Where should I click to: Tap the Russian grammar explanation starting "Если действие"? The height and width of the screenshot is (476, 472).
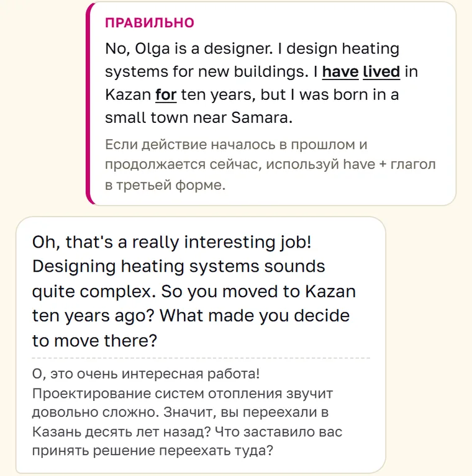pyautogui.click(x=270, y=164)
